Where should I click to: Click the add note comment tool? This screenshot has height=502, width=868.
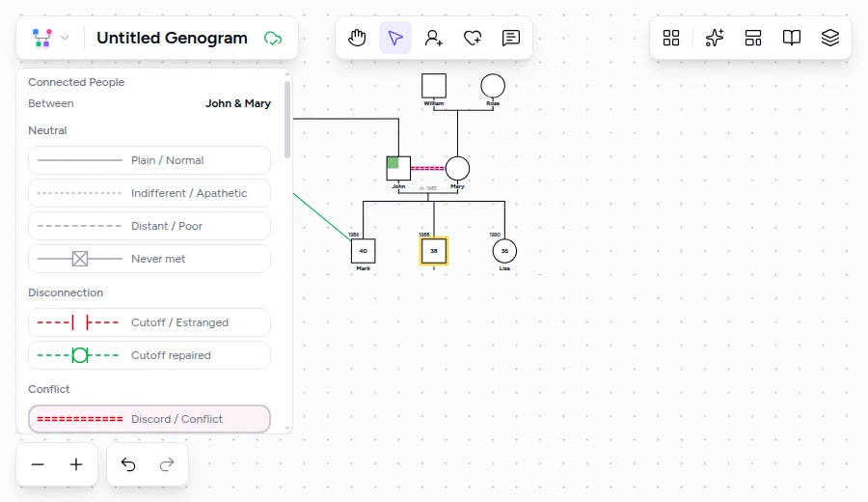tap(510, 38)
